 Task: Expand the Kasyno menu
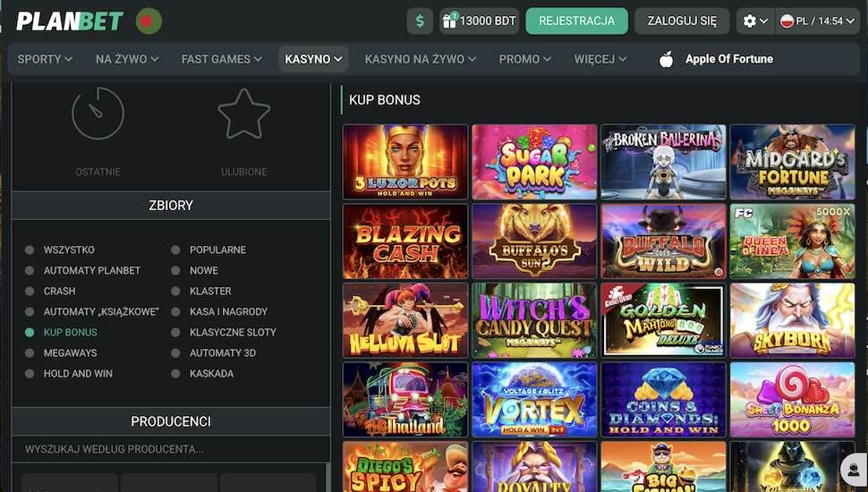tap(313, 59)
